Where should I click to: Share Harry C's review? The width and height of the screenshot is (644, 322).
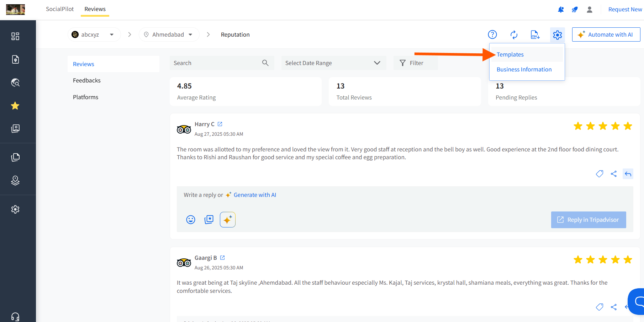[614, 174]
